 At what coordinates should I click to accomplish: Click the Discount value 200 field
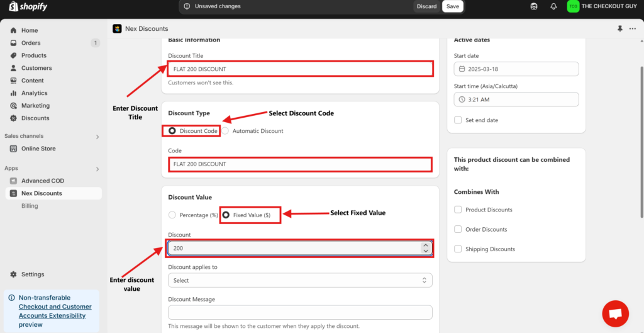[300, 248]
